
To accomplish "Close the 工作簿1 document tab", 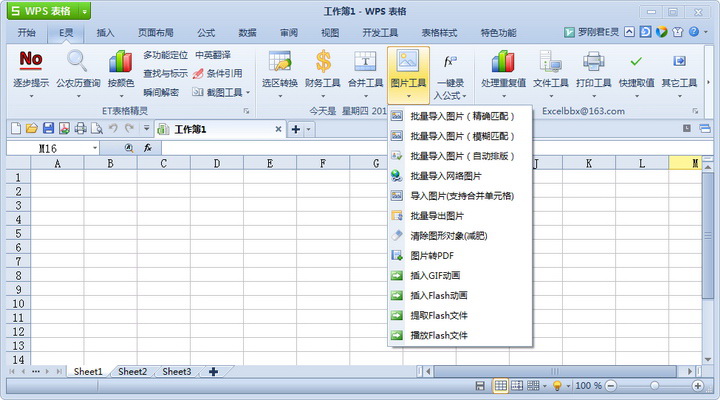I will [278, 130].
